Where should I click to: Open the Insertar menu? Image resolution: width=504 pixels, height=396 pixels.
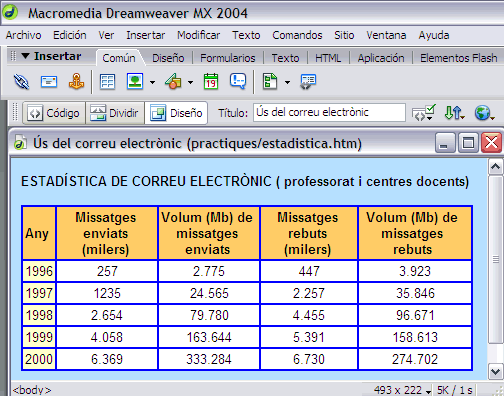145,35
